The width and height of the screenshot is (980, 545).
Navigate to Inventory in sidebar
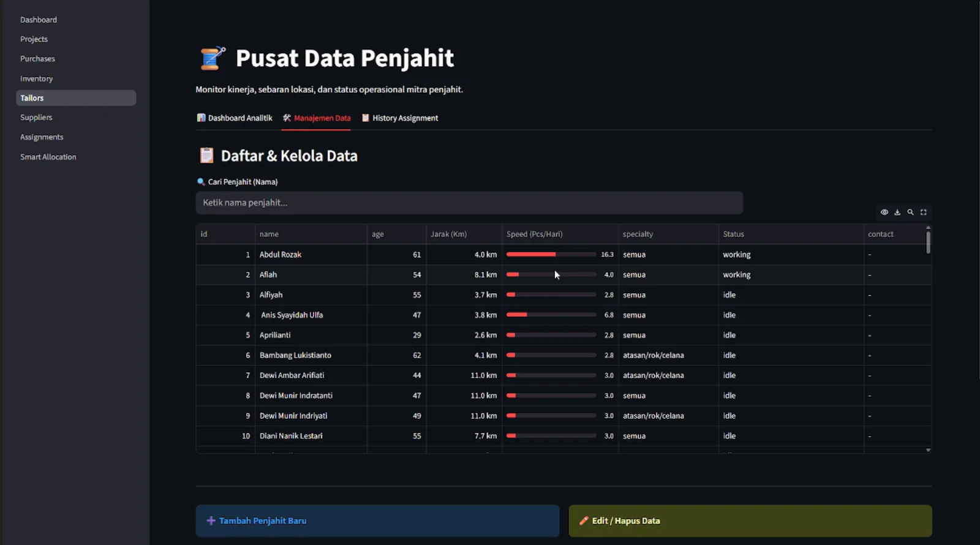pyautogui.click(x=36, y=78)
